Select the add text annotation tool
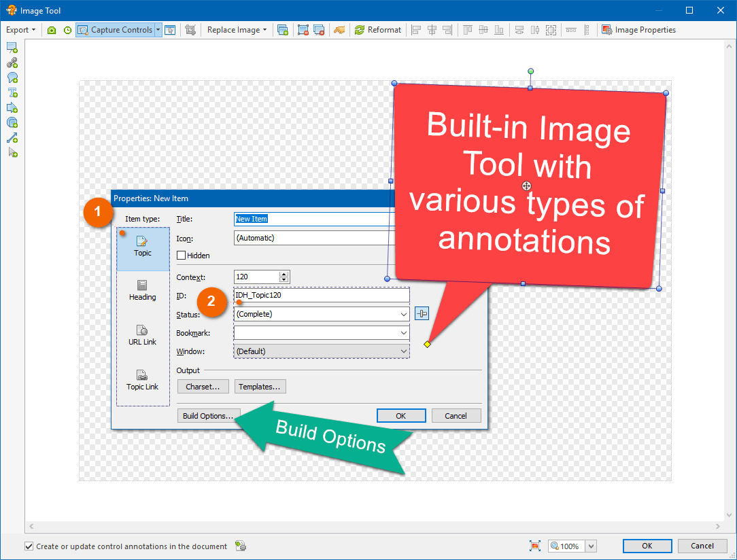Image resolution: width=737 pixels, height=560 pixels. click(12, 92)
